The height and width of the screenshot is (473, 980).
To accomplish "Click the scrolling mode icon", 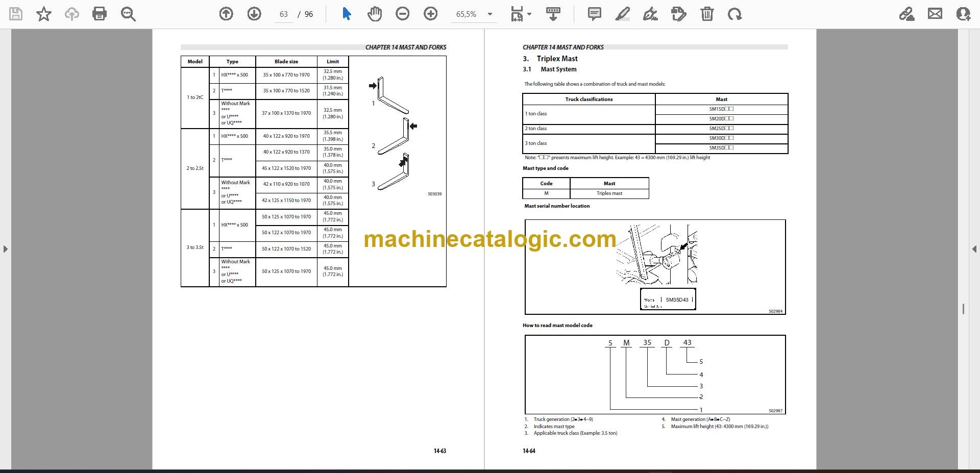I will coord(553,14).
